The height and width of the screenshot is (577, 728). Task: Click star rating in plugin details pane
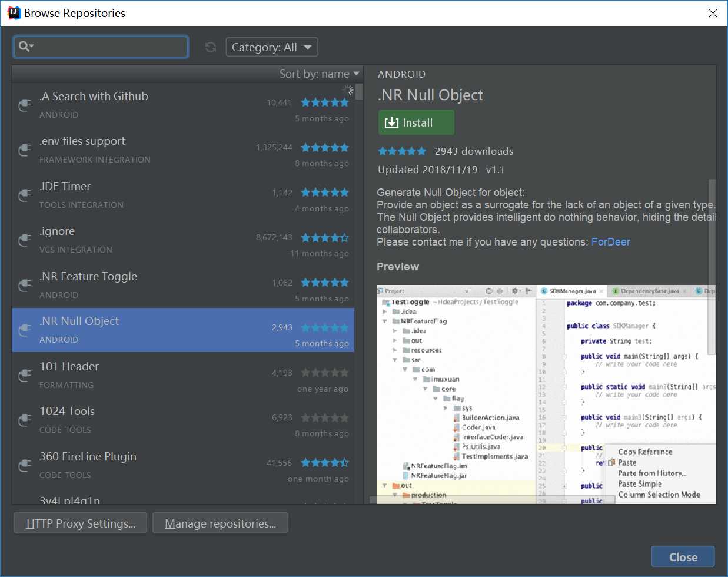tap(402, 151)
